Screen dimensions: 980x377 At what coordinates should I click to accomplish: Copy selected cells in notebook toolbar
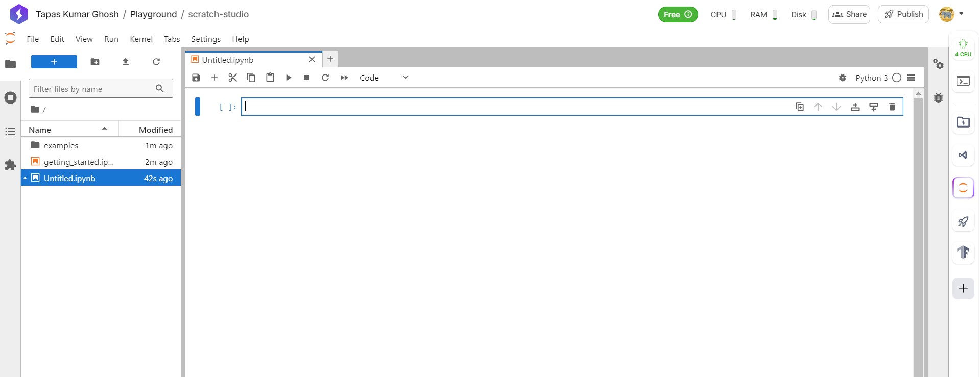pos(251,78)
